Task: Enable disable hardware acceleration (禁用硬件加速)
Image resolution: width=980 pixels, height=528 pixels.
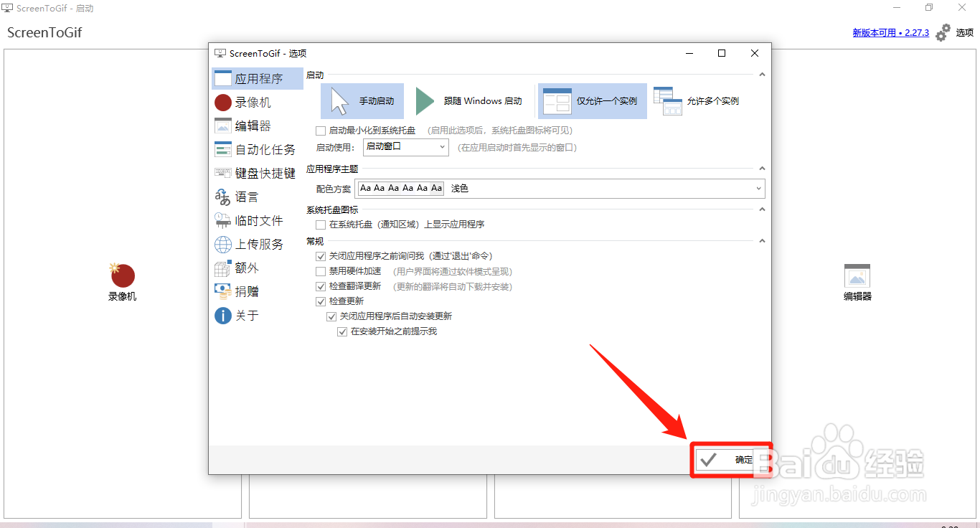Action: coord(321,272)
